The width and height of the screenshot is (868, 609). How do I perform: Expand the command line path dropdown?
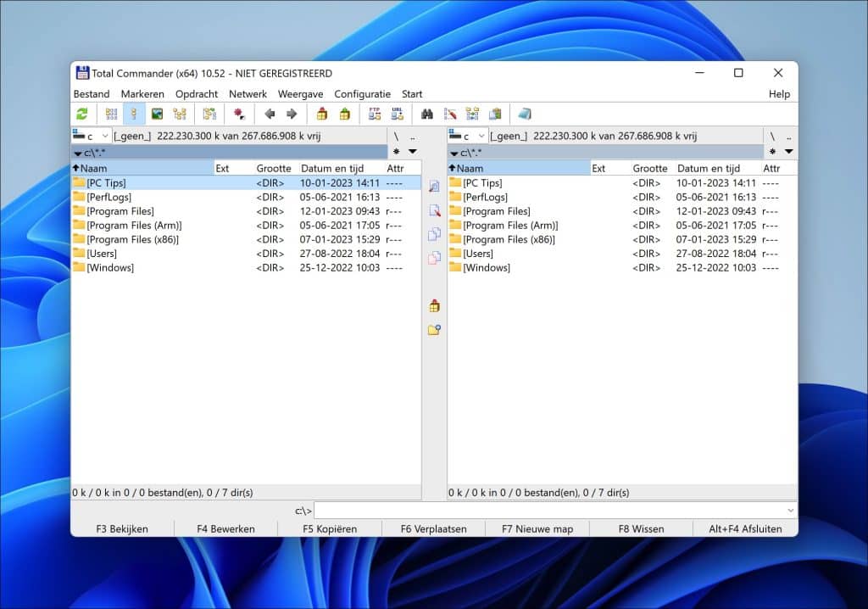[x=790, y=510]
